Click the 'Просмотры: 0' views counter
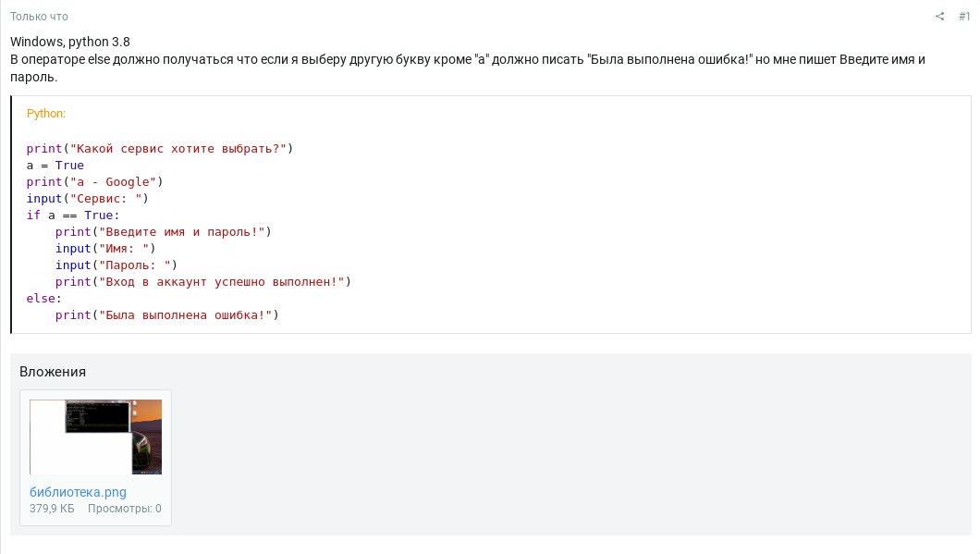980x554 pixels. click(125, 509)
